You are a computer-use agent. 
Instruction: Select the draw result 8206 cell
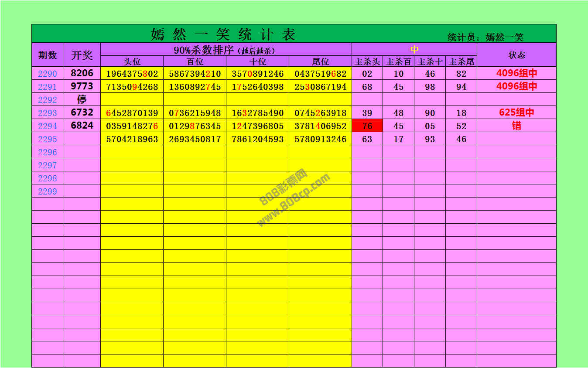point(82,73)
